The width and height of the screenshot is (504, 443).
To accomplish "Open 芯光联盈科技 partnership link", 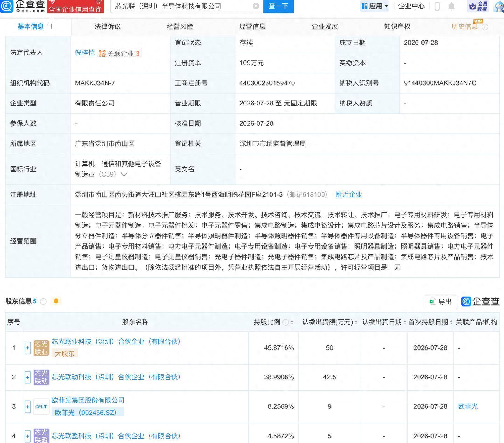I will click(116, 436).
